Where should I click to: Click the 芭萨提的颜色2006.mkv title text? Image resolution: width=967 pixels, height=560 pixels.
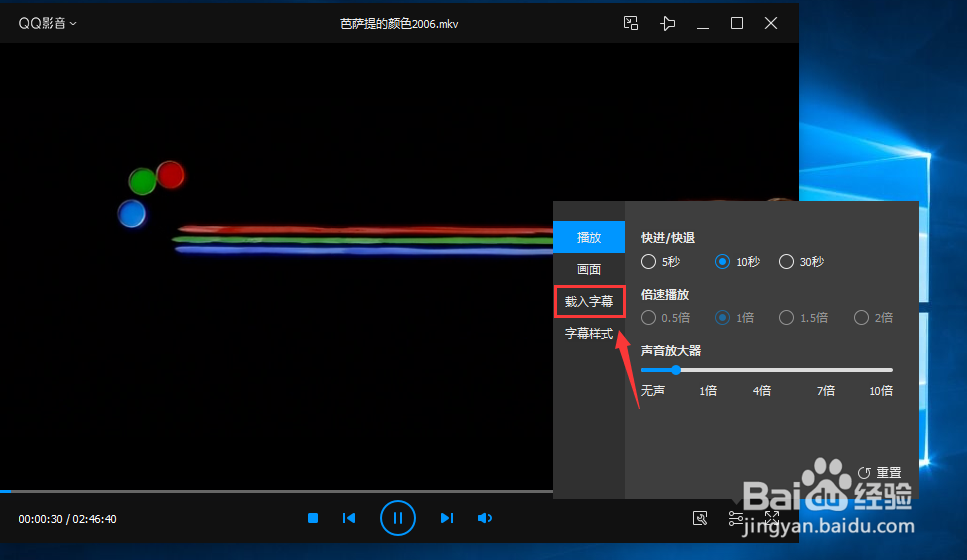(399, 24)
